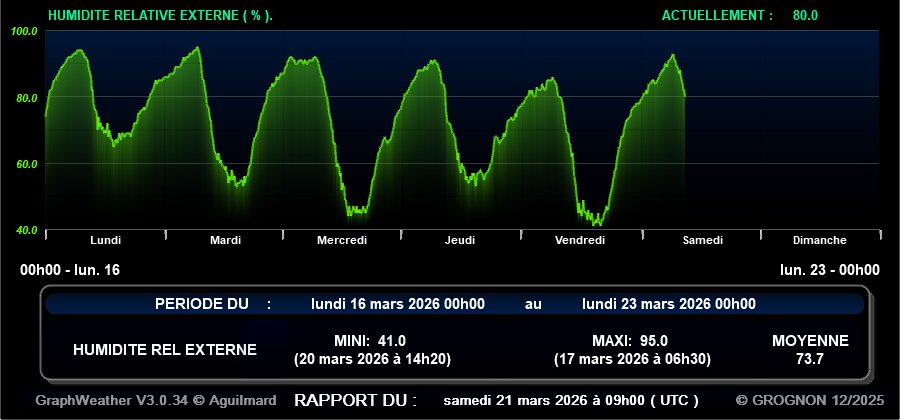Select the Samedi day marker
This screenshot has height=420, width=900.
702,240
